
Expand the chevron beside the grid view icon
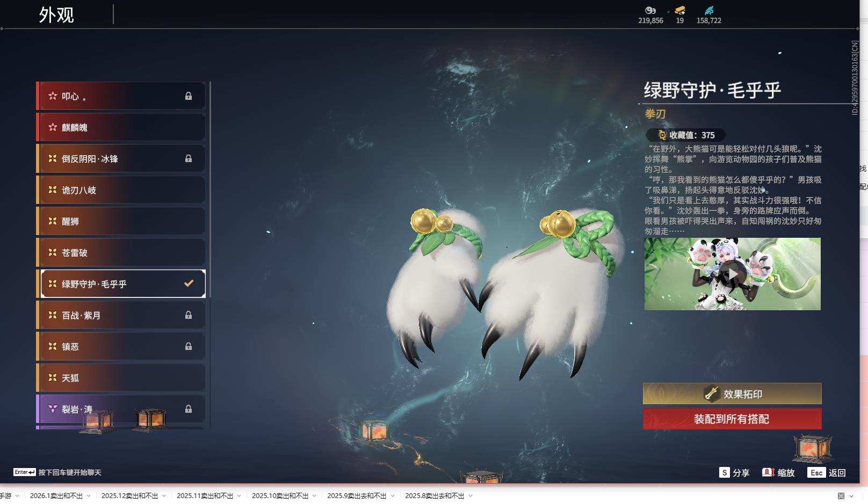(851, 496)
